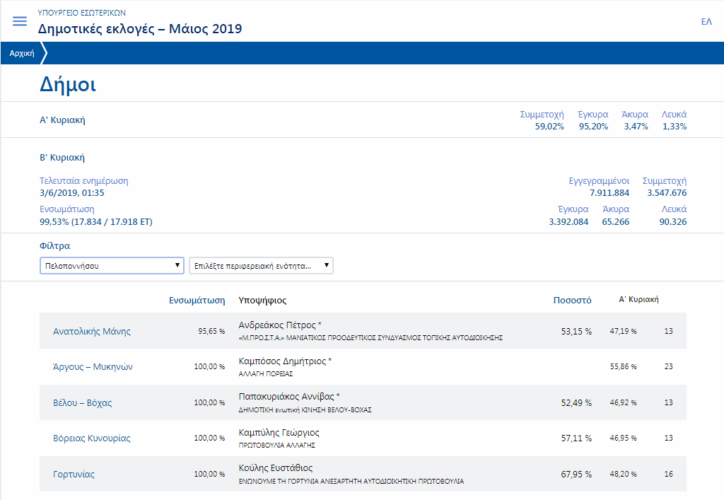
Task: Open the Πελοποννήσου region dropdown
Action: tap(112, 265)
